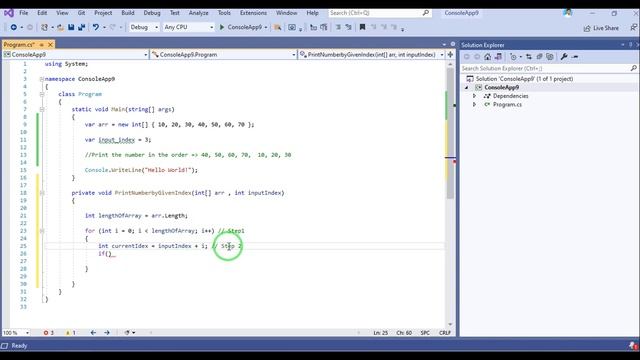The height and width of the screenshot is (360, 640).
Task: Click the Search (Ctrl+Q) box
Action: pyautogui.click(x=379, y=13)
